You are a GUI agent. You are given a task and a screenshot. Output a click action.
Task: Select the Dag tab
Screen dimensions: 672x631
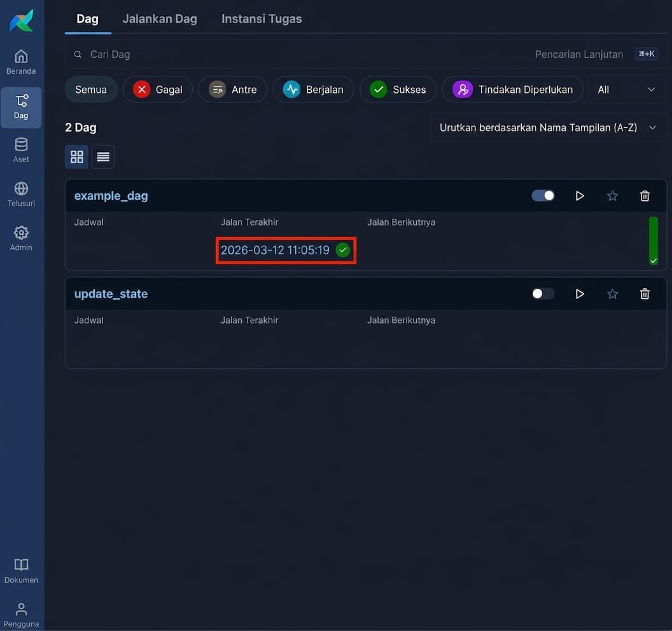pyautogui.click(x=87, y=19)
